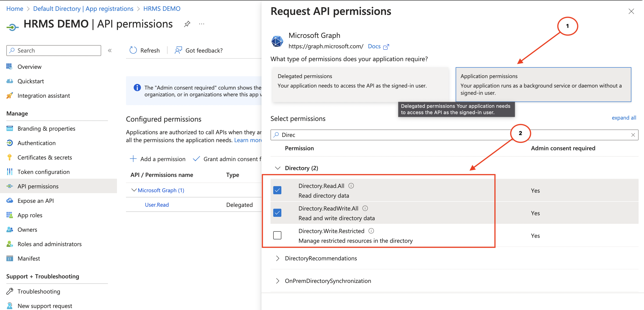Open the ellipsis more options icon
The height and width of the screenshot is (310, 644).
201,24
